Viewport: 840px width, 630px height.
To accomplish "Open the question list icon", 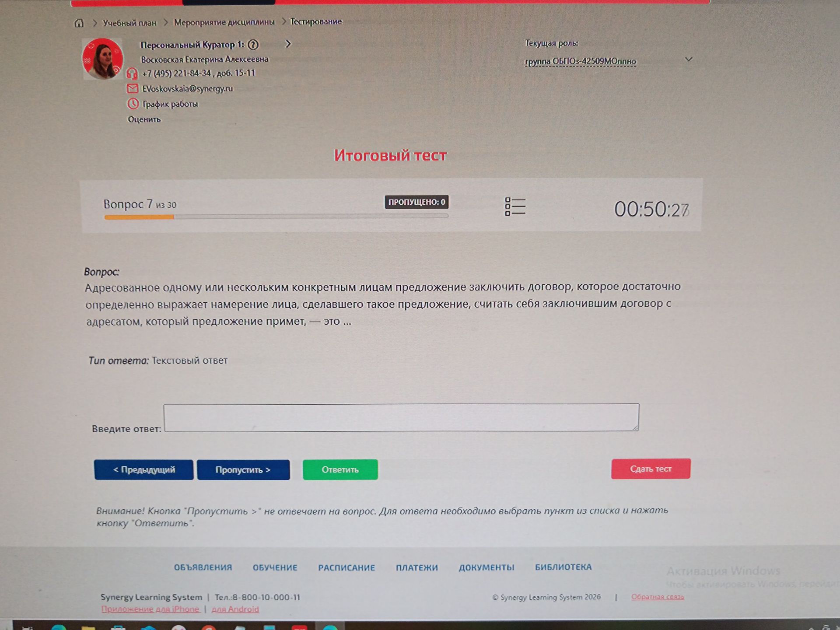I will tap(515, 206).
